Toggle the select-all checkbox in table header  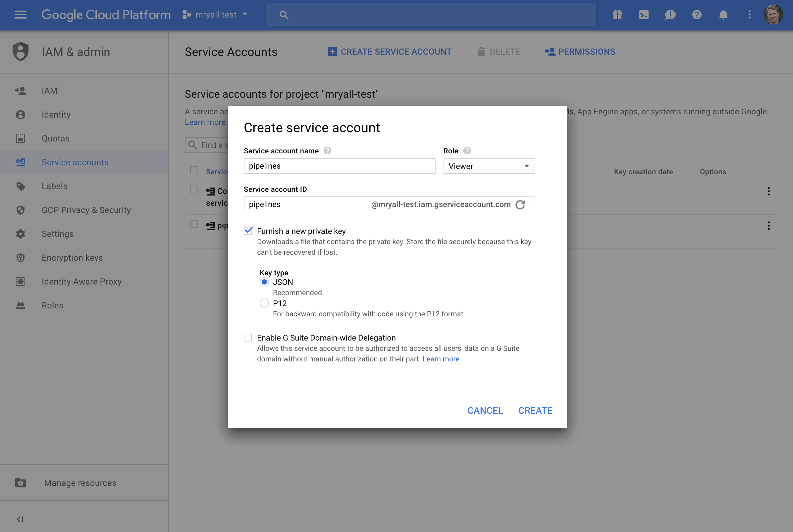(194, 170)
